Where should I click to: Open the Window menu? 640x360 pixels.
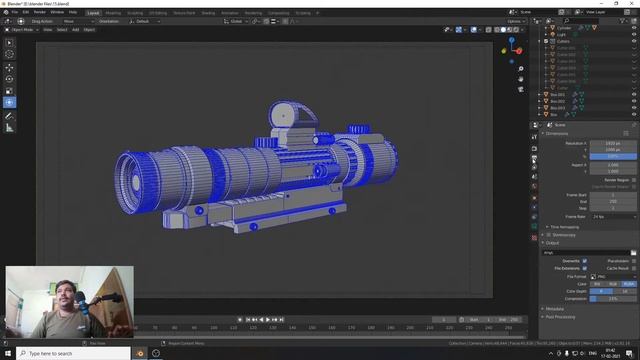[57, 12]
